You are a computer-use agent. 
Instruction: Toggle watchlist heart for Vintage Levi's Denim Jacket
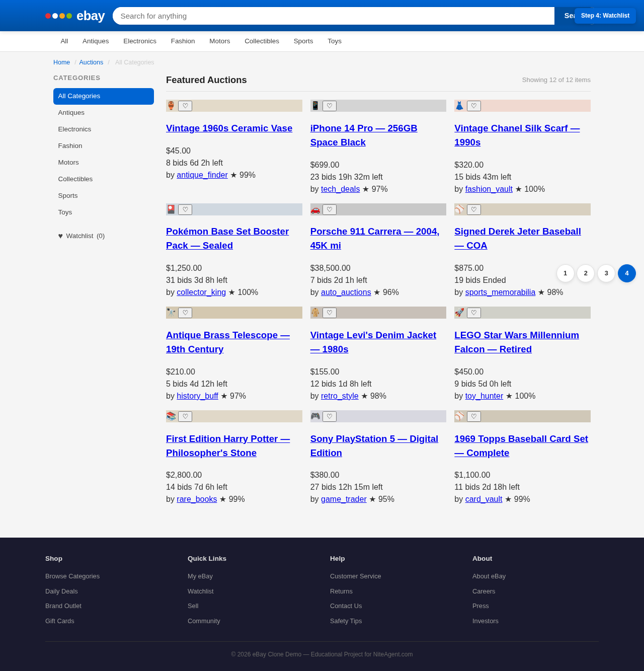(330, 313)
